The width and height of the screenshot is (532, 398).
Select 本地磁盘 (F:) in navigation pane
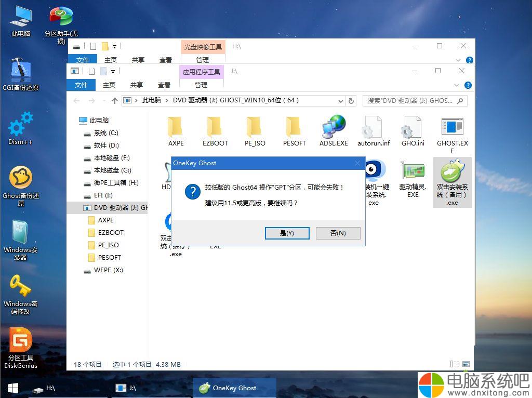click(107, 158)
